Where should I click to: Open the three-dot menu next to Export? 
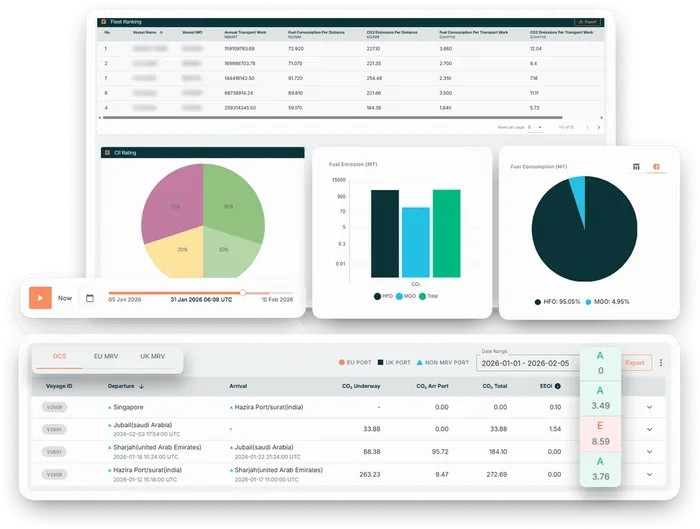(x=661, y=363)
